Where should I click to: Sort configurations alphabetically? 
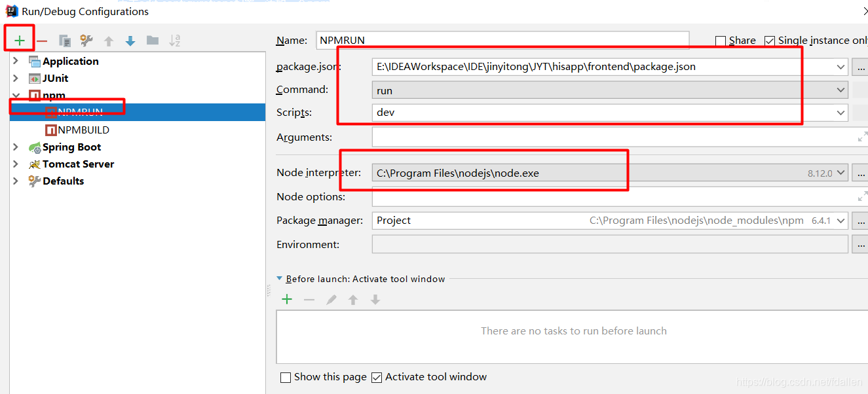175,41
